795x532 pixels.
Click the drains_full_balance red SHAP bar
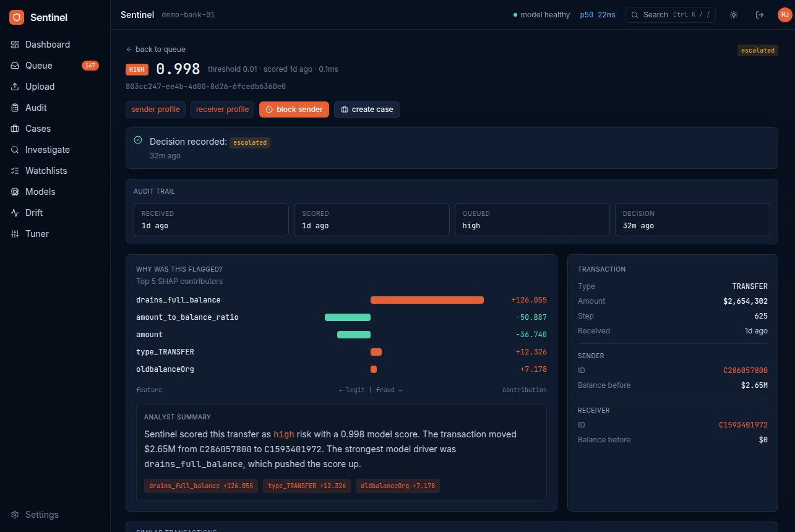[427, 300]
